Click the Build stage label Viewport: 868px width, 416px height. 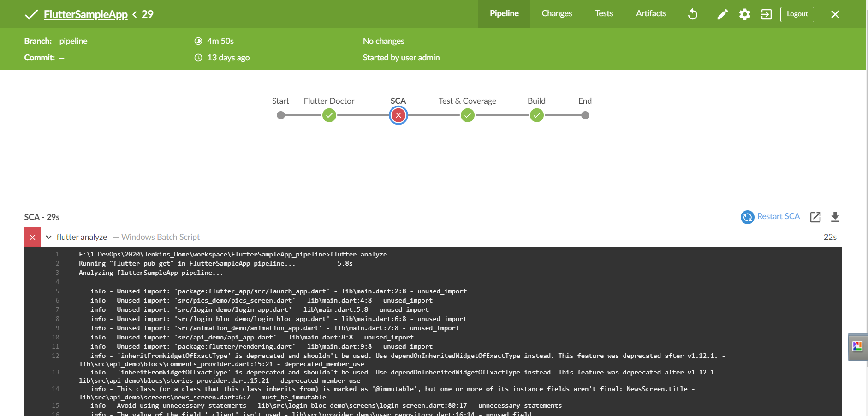(536, 101)
